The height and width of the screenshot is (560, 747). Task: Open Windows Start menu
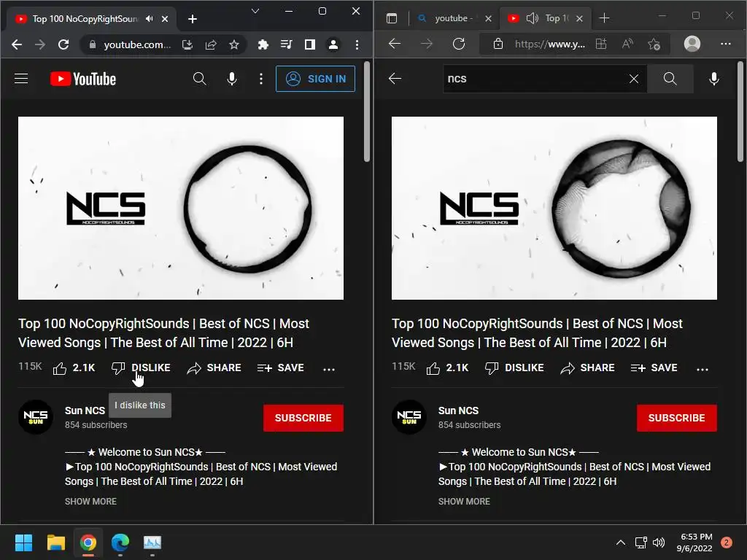pos(23,542)
